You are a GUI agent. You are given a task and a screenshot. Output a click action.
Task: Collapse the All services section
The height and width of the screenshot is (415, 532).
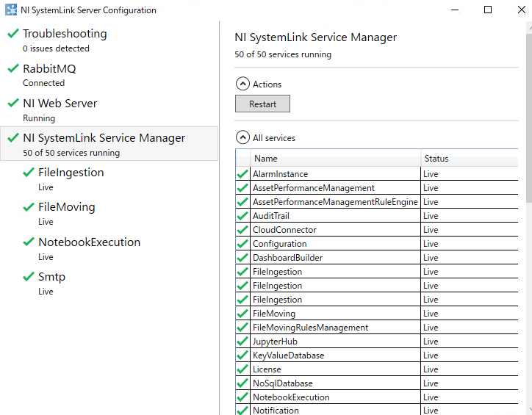point(242,137)
